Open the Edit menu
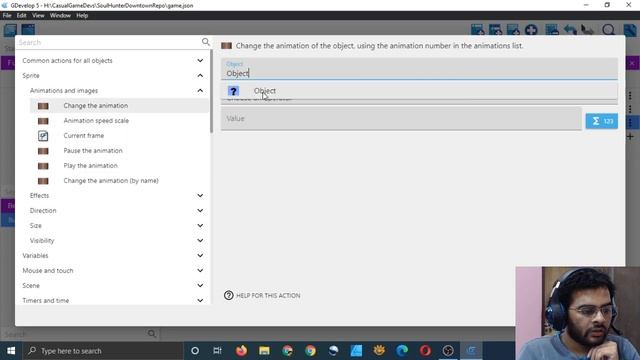The width and height of the screenshot is (640, 360). 21,16
